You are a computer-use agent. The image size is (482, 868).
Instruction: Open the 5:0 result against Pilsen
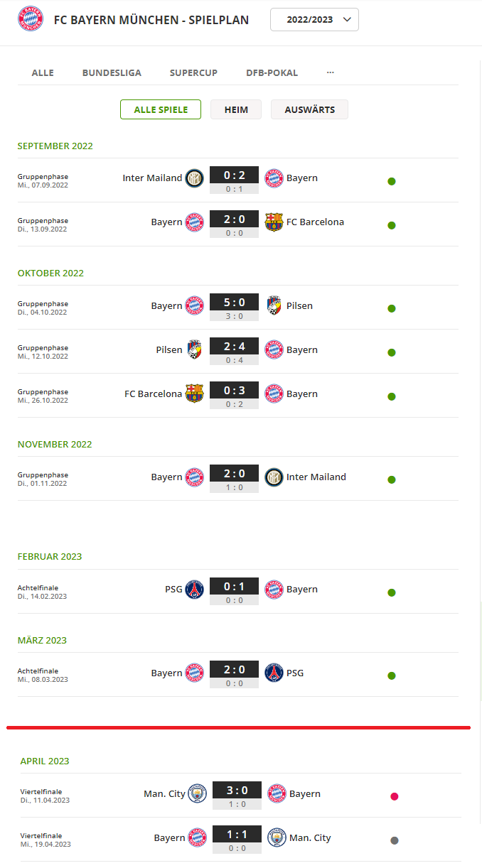[234, 302]
